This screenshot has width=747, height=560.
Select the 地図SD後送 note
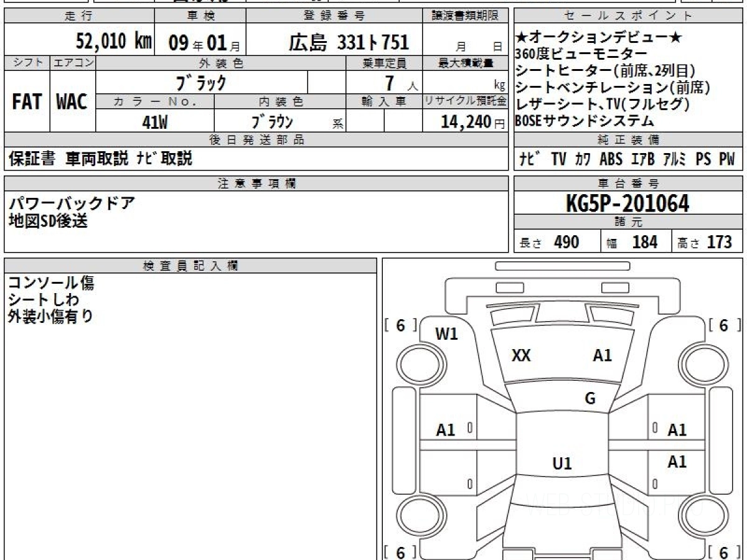tap(48, 220)
